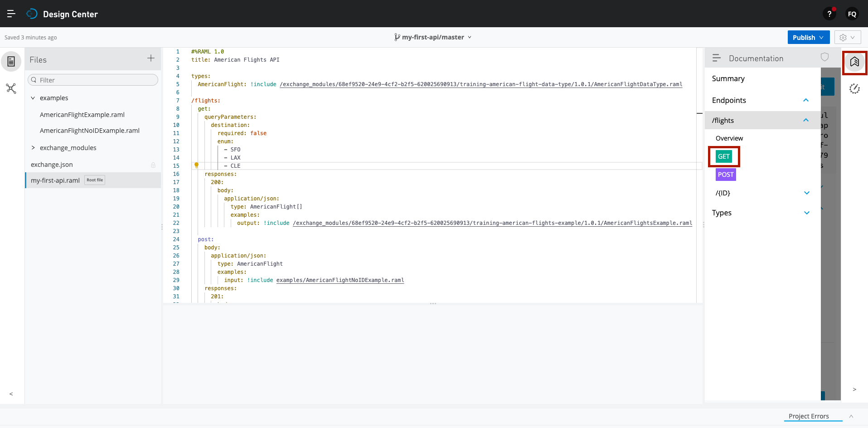Follow the examples/AmericanFlightNoIDExample.raml include link
This screenshot has height=428, width=868.
point(340,280)
